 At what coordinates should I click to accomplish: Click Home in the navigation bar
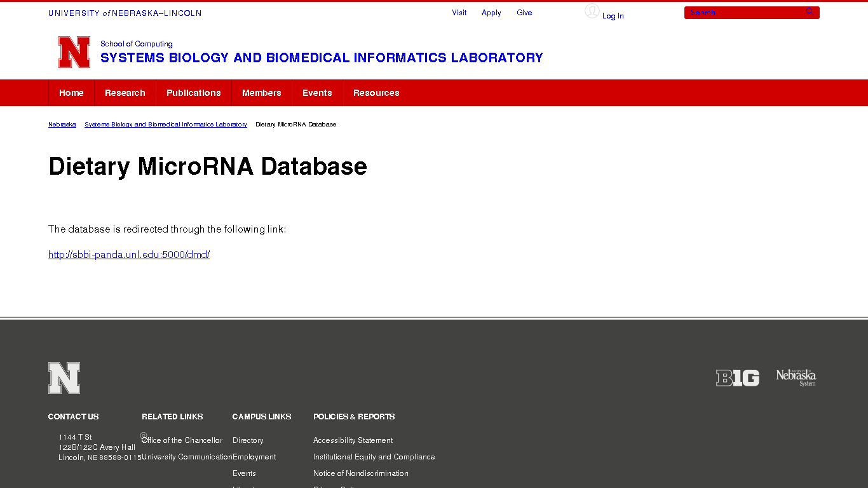[71, 93]
